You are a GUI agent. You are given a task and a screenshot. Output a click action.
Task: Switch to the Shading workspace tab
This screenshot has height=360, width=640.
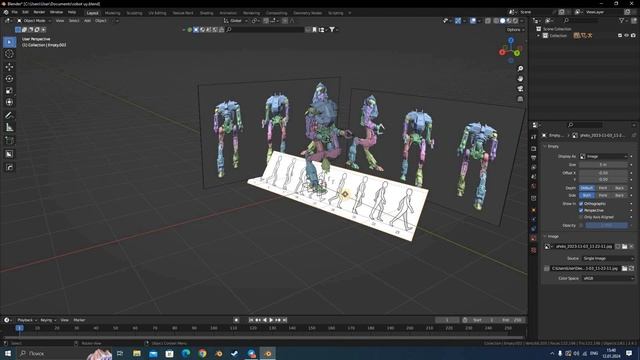pyautogui.click(x=206, y=13)
